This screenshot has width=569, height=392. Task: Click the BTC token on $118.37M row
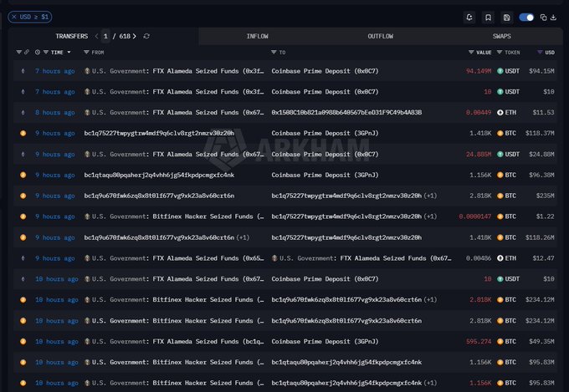click(x=506, y=134)
